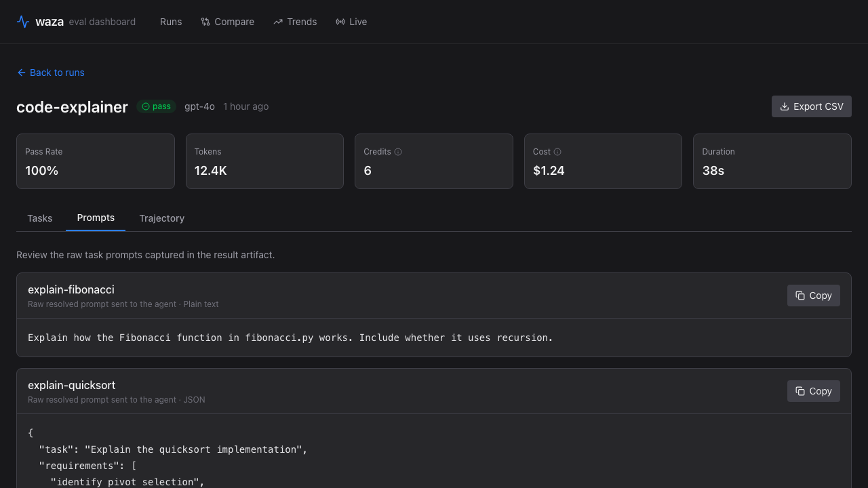The image size is (868, 488).
Task: Open the Runs page
Action: click(171, 22)
